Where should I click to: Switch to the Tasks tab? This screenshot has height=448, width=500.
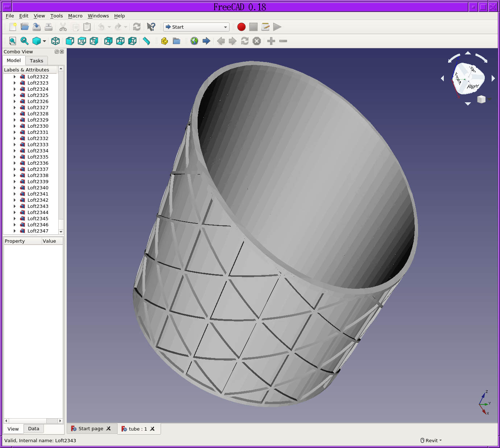tap(36, 61)
